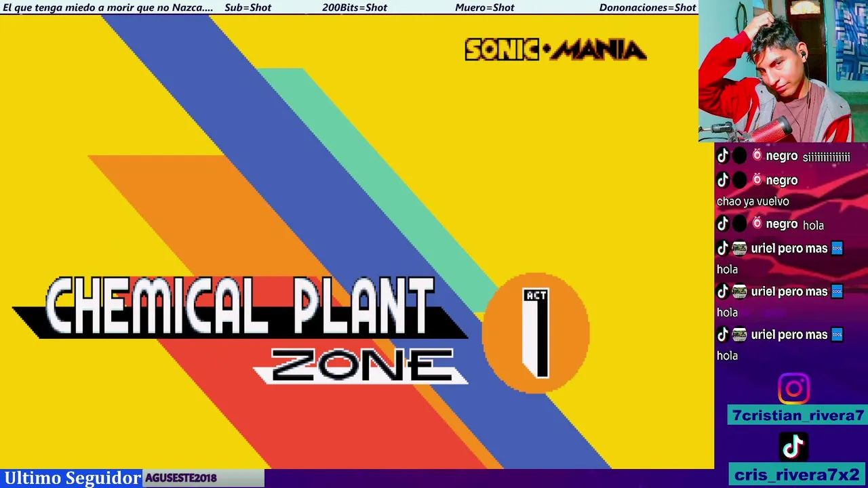The image size is (868, 488).
Task: Click the '200Bits=Shot' ticker text
Action: click(355, 7)
